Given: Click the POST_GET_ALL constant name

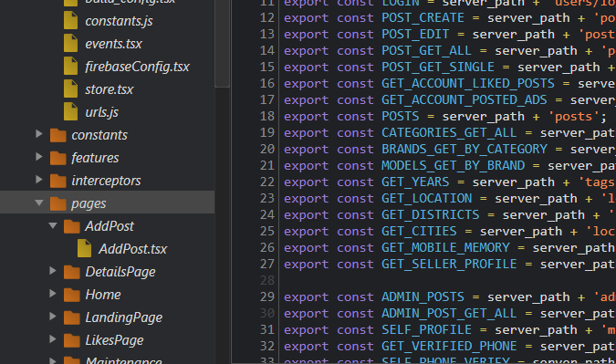Looking at the screenshot, I should coord(426,51).
